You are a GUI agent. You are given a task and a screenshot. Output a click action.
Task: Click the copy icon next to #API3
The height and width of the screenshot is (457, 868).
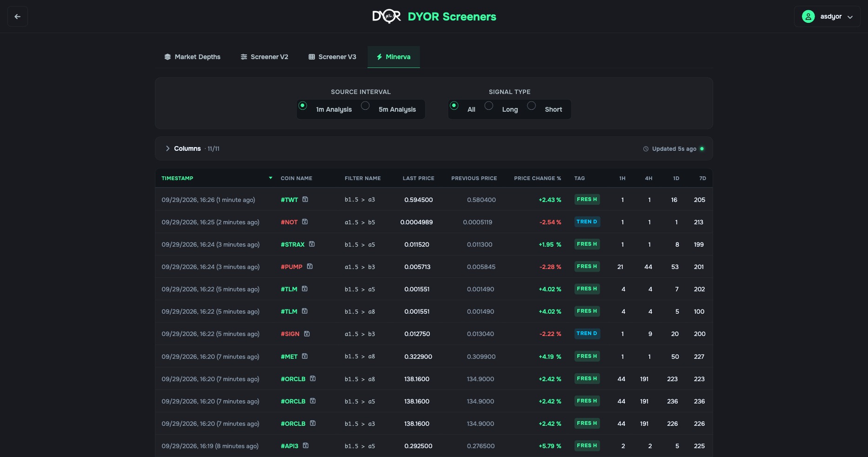tap(306, 445)
